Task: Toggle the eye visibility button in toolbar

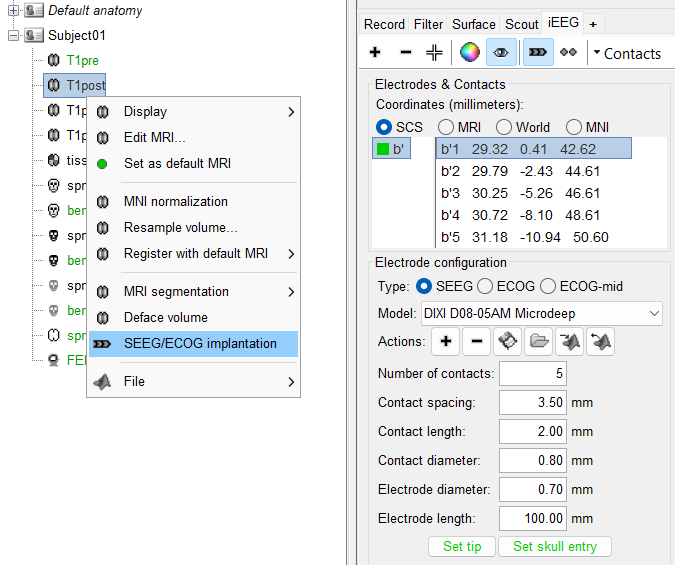Action: click(501, 53)
